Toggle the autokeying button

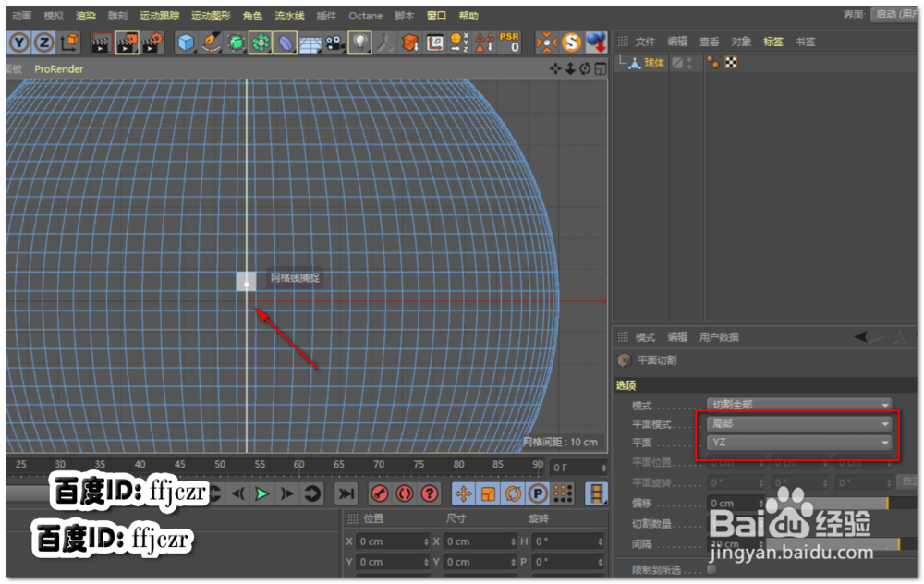pyautogui.click(x=405, y=493)
